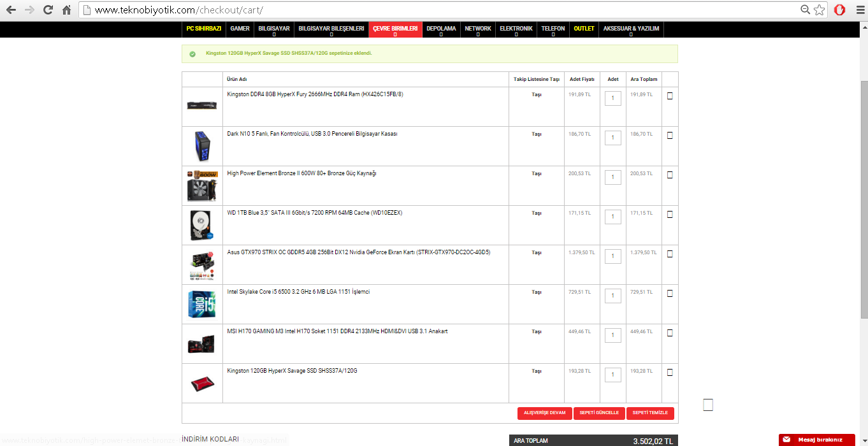The height and width of the screenshot is (446, 868).
Task: Select checkbox for Asus GTX970 STRIX row
Action: pyautogui.click(x=670, y=254)
